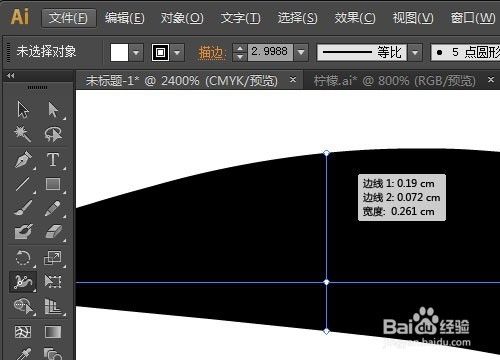This screenshot has height=360, width=500.
Task: Open the 5 点圆形 brush definition
Action: [466, 53]
